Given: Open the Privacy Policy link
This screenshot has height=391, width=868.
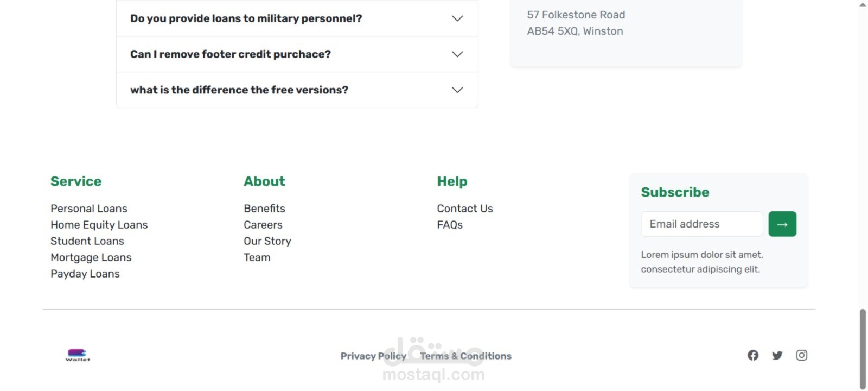Looking at the screenshot, I should coord(373,356).
